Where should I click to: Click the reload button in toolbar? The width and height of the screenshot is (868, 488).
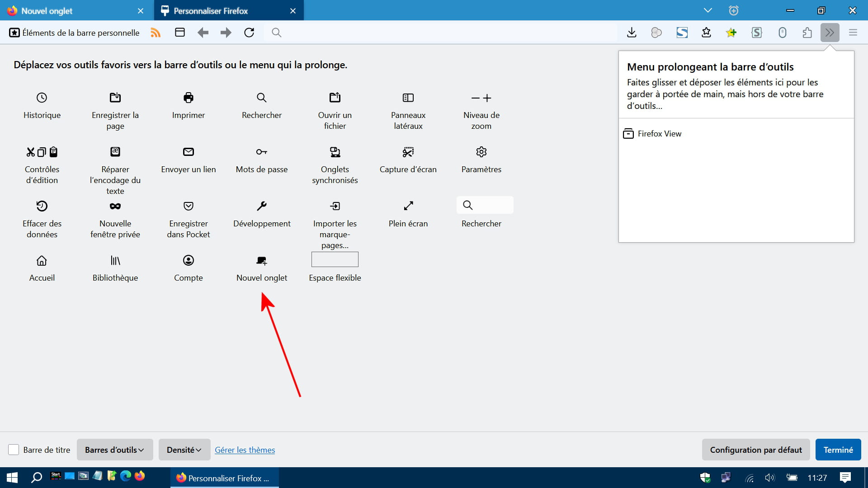(249, 33)
